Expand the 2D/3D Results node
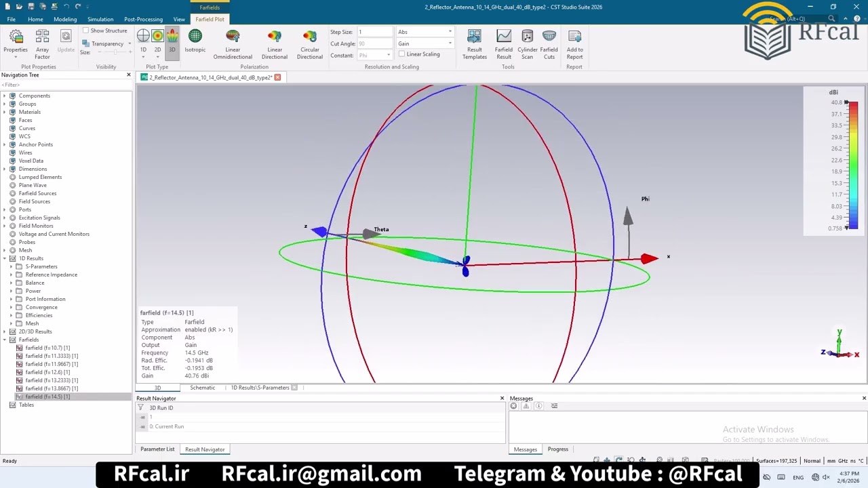868x488 pixels. click(4, 331)
